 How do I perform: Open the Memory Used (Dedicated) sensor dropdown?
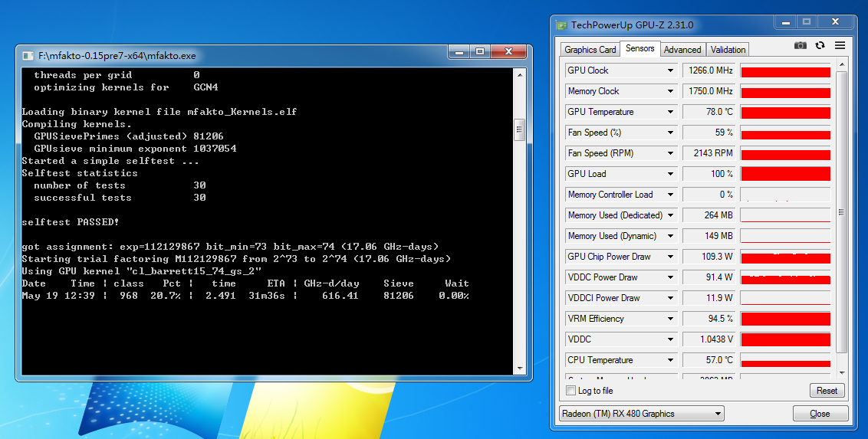(670, 215)
